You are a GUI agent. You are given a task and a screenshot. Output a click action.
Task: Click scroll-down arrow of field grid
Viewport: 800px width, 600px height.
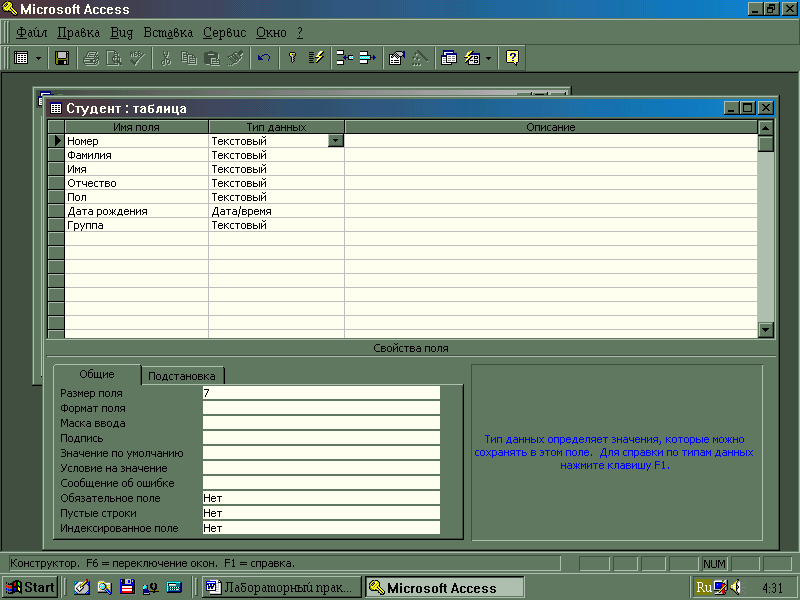click(766, 330)
